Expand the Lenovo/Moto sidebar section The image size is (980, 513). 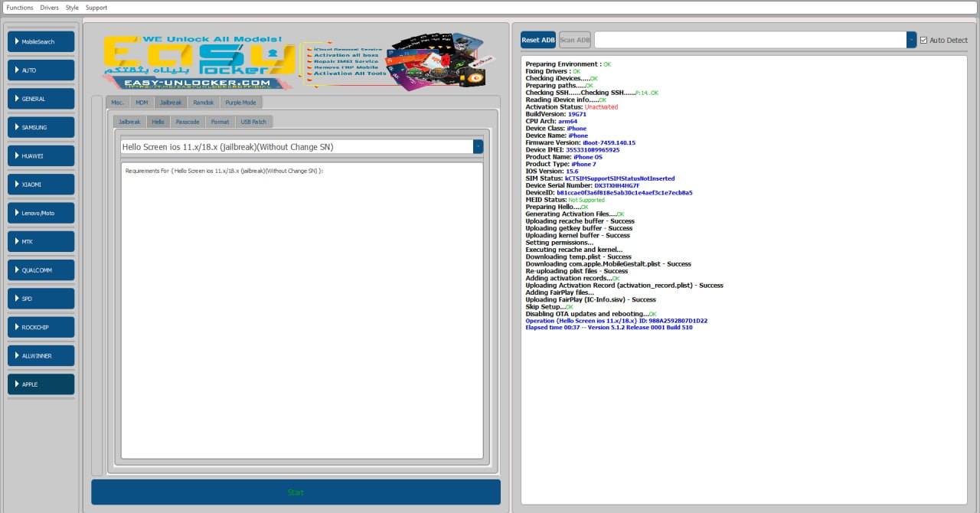coord(41,213)
